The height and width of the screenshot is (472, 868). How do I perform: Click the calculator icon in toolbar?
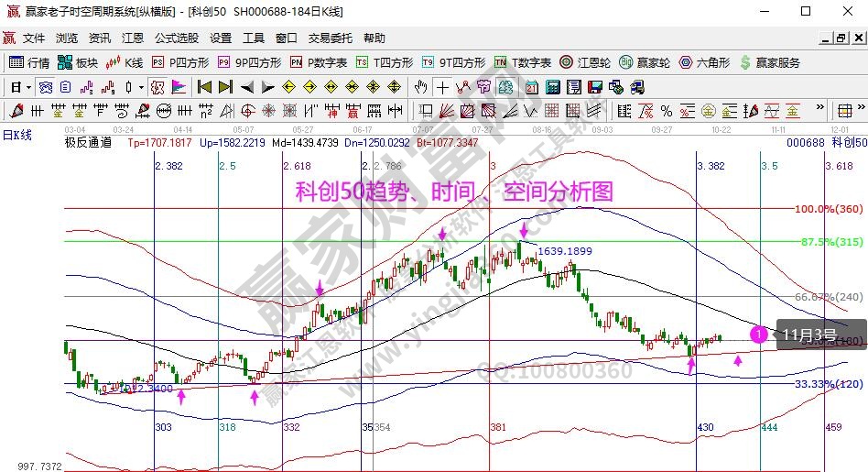coord(553,87)
